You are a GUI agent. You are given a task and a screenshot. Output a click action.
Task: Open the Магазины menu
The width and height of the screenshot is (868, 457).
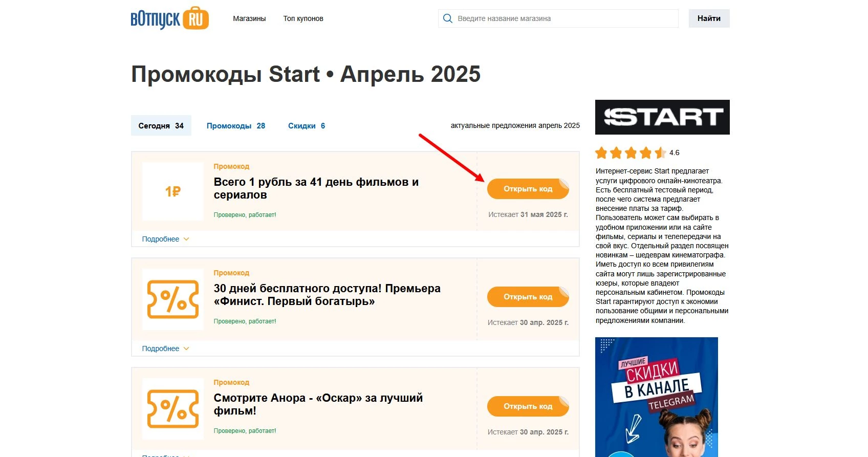click(249, 18)
